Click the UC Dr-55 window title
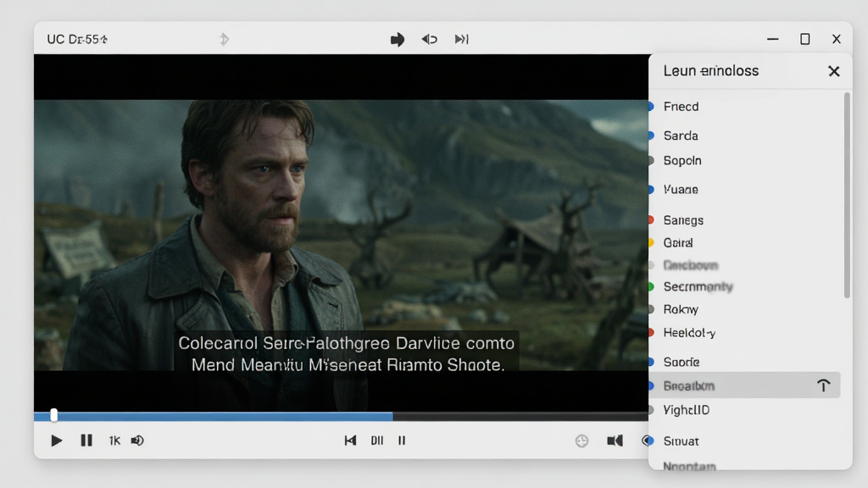This screenshot has height=488, width=868. point(77,39)
